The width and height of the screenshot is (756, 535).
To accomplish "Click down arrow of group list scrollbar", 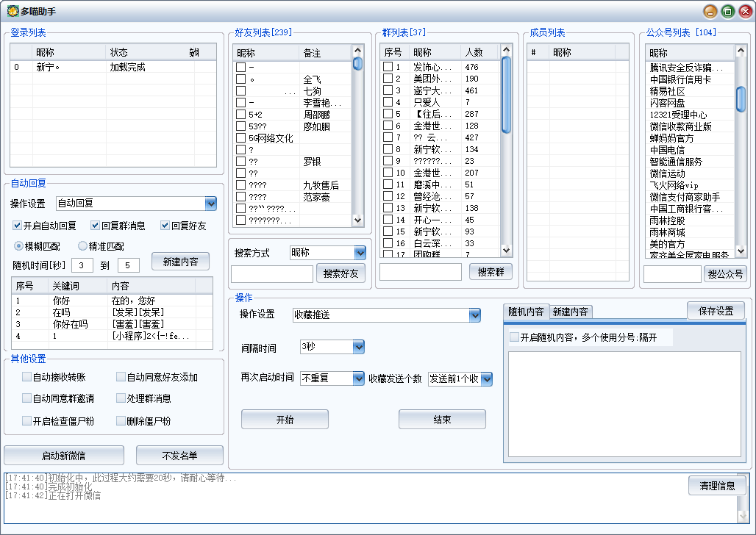I will [506, 250].
